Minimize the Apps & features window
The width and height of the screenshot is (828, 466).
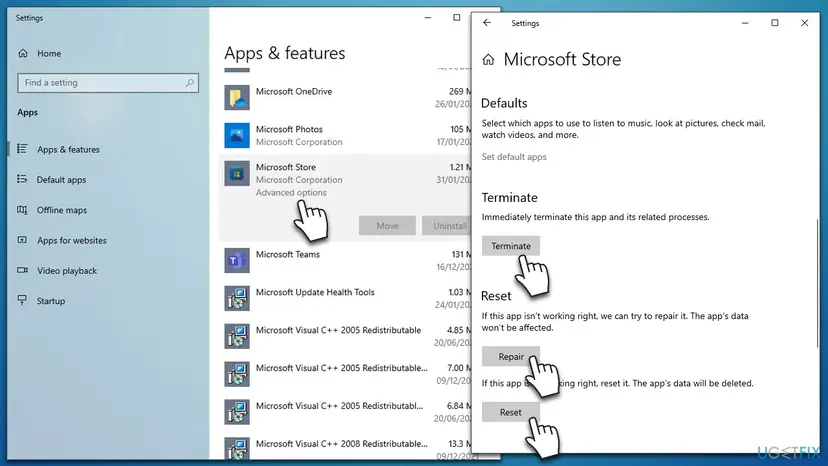click(428, 17)
